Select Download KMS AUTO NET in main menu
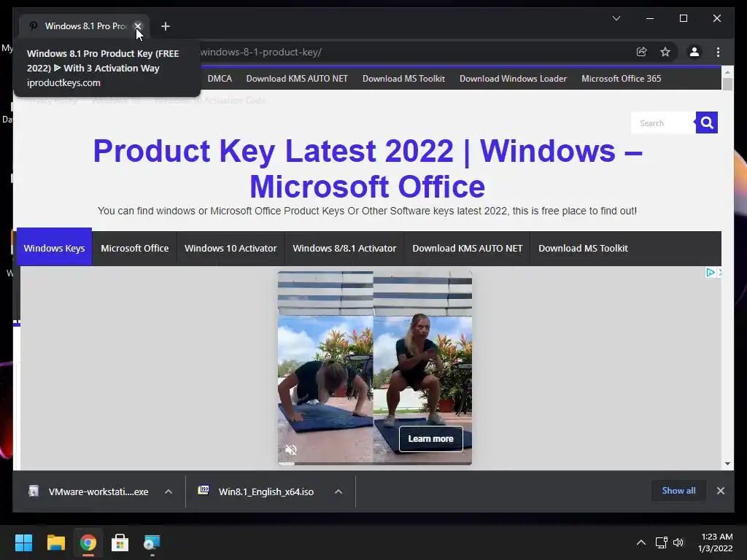747x560 pixels. [x=468, y=248]
